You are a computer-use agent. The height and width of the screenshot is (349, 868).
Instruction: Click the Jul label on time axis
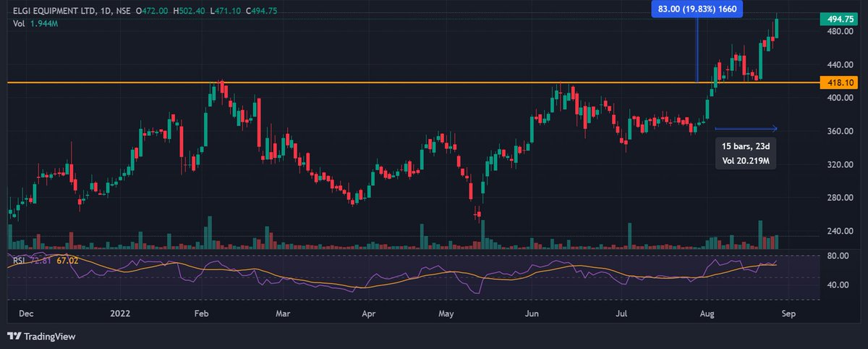621,314
